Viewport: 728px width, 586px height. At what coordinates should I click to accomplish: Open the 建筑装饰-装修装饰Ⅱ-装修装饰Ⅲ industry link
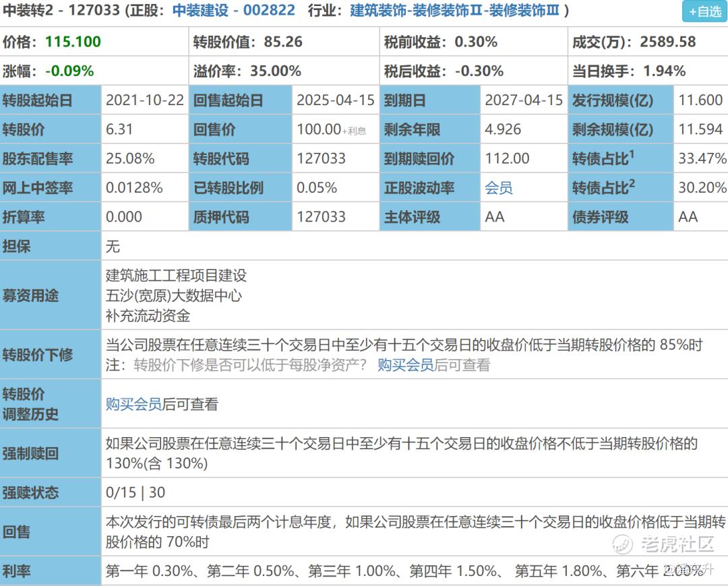pos(454,10)
